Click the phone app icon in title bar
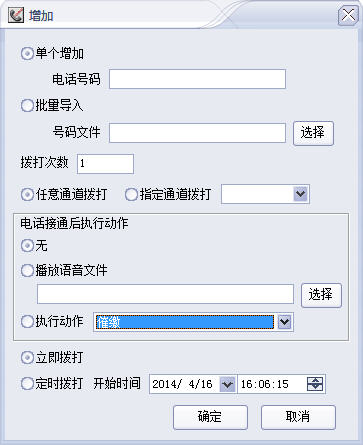The height and width of the screenshot is (445, 363). click(x=16, y=15)
